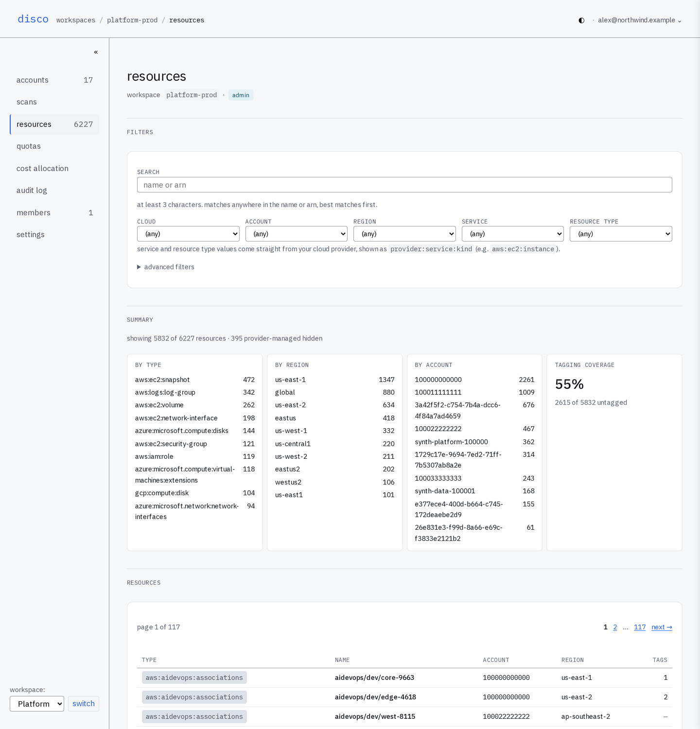Screen dimensions: 700x729
Task: Click the admin badge
Action: point(241,95)
